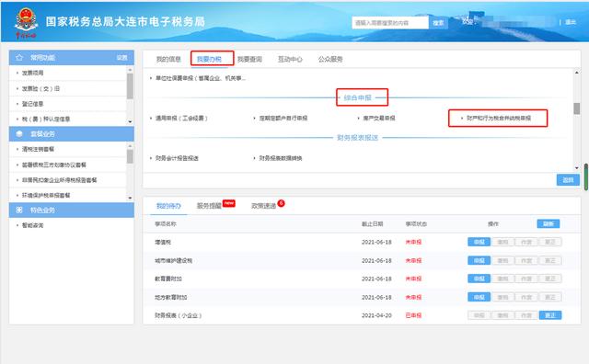Click the clover icon beside 特色业务
This screenshot has height=364, width=589.
click(19, 210)
